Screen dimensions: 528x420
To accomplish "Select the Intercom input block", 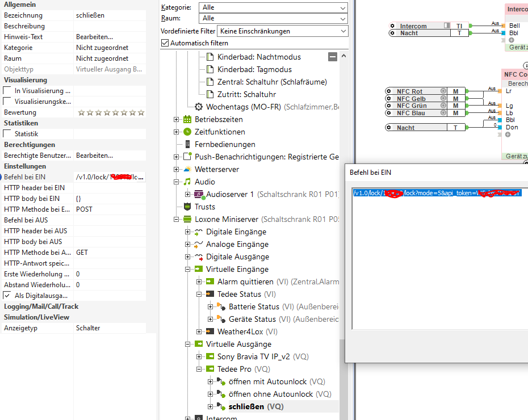I will (x=429, y=26).
